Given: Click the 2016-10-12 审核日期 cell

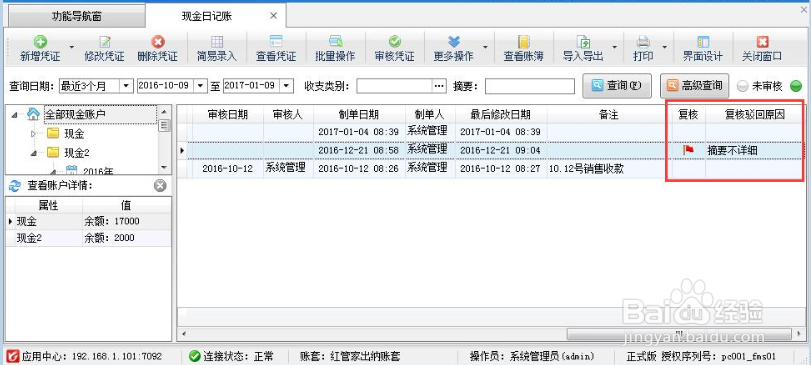Looking at the screenshot, I should (228, 169).
